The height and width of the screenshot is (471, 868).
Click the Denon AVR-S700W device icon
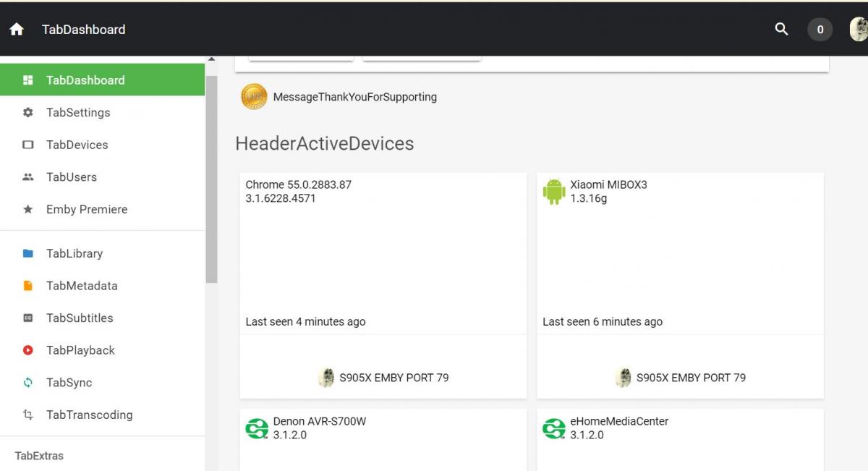(257, 428)
